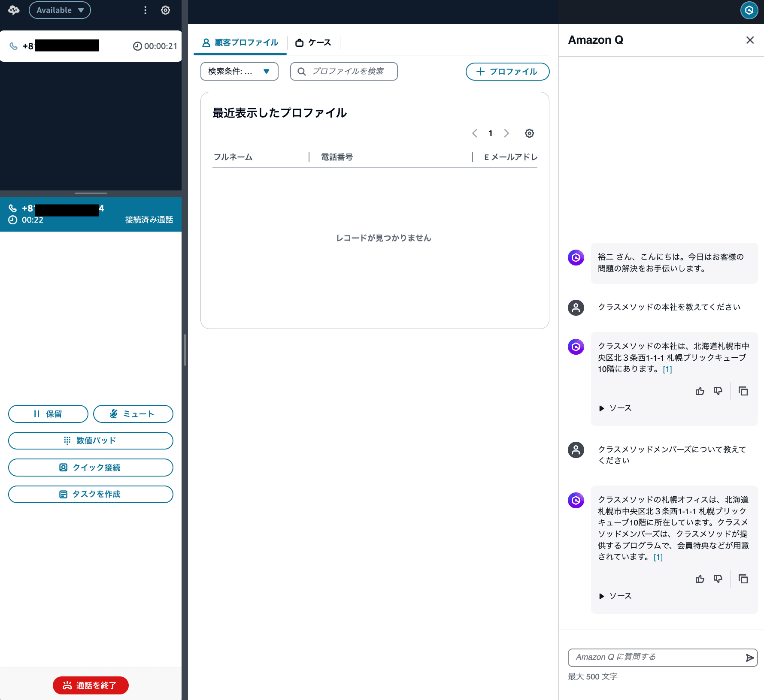This screenshot has width=764, height=700.
Task: Click the 最大 500 文字 hint text
Action: click(x=593, y=676)
